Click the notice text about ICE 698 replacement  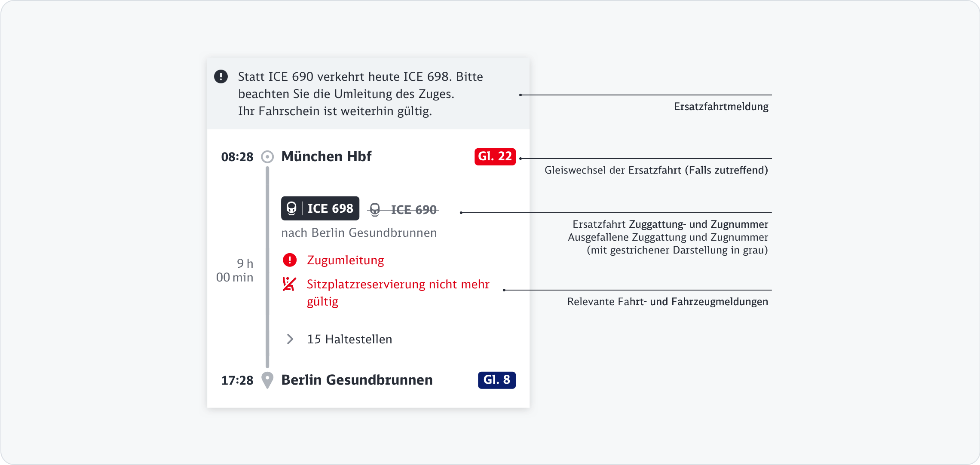(x=360, y=94)
